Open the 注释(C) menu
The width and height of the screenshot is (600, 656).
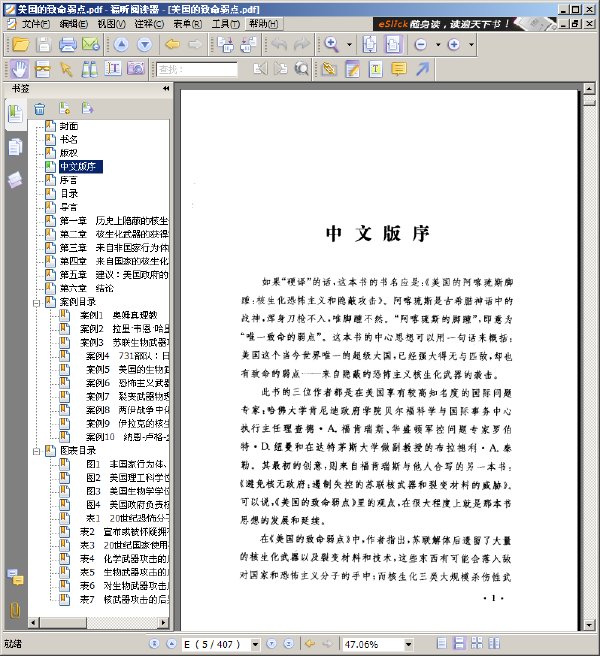[x=149, y=24]
